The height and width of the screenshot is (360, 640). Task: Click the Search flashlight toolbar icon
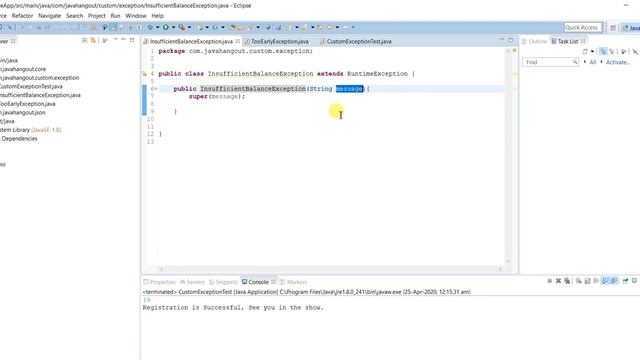250,27
